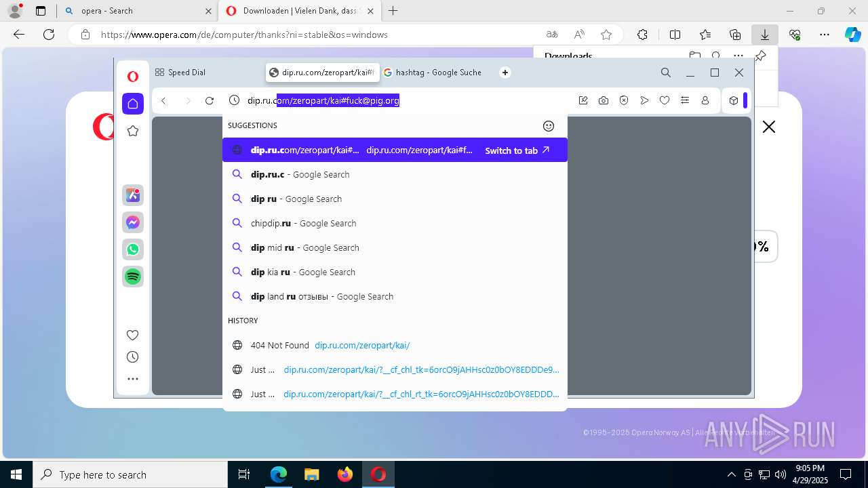868x488 pixels.
Task: Click the Opera address bar URL text
Action: click(x=323, y=100)
